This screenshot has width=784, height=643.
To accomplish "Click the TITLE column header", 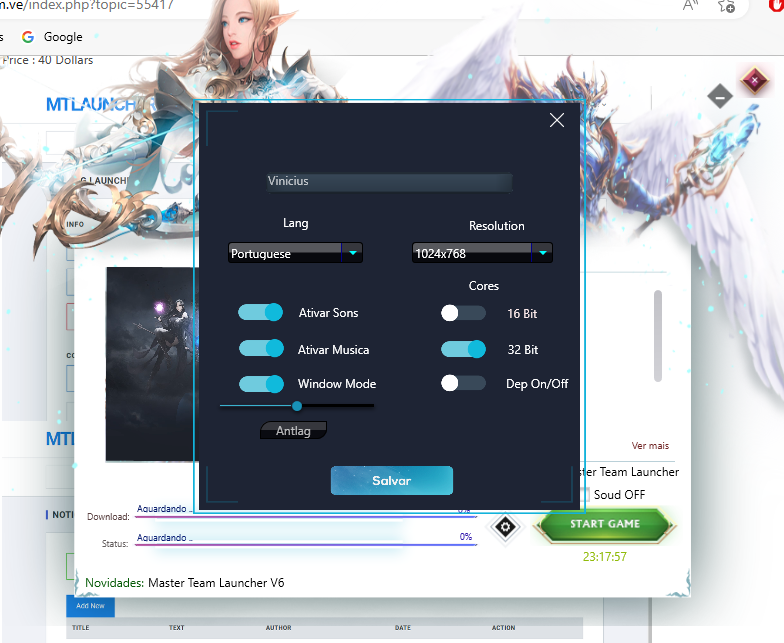I will click(x=80, y=628).
